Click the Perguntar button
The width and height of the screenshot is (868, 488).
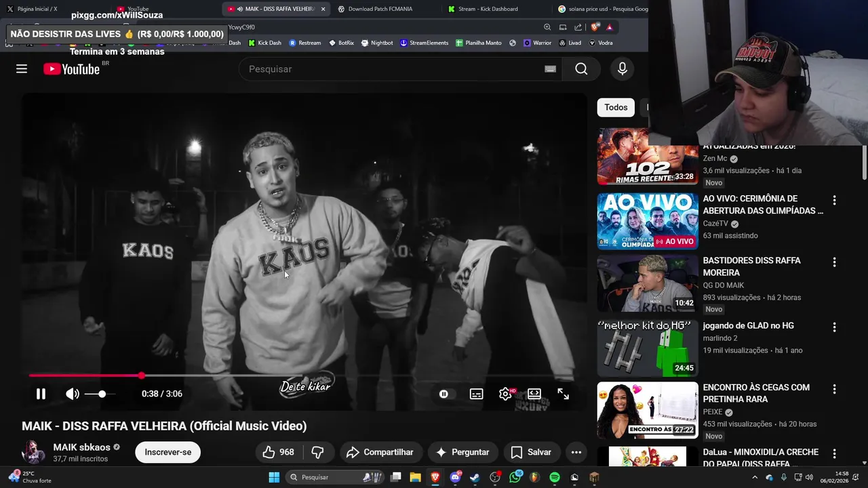(462, 452)
